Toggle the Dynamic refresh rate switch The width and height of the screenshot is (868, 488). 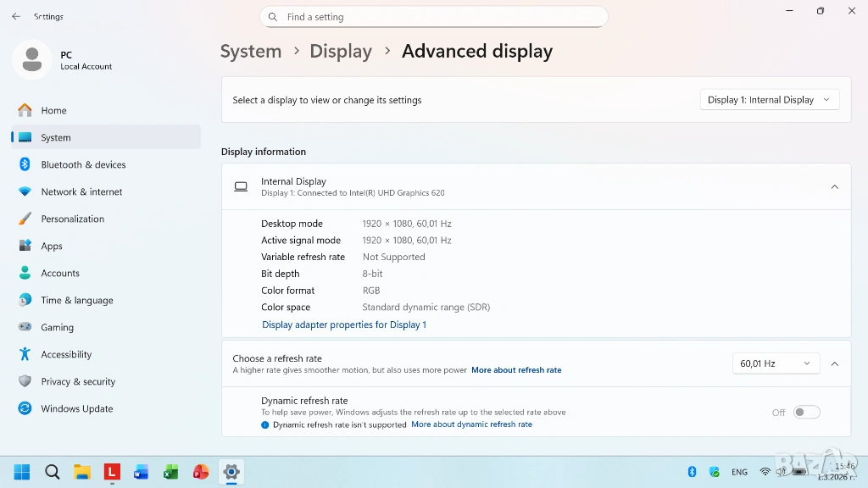806,413
